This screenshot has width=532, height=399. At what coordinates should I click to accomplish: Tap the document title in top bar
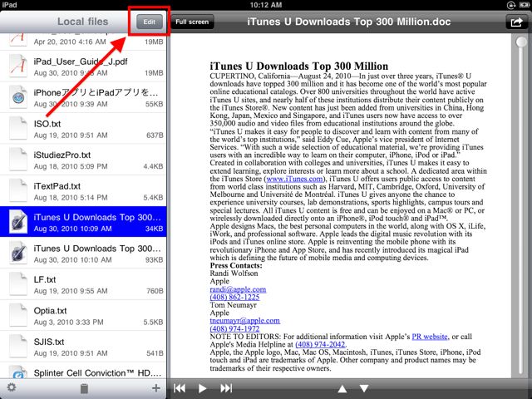coord(349,22)
